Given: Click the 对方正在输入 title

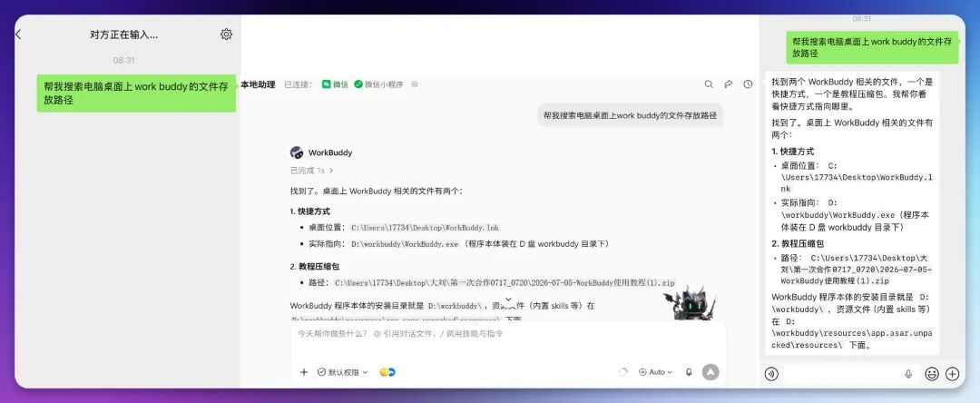Looking at the screenshot, I should [x=123, y=35].
